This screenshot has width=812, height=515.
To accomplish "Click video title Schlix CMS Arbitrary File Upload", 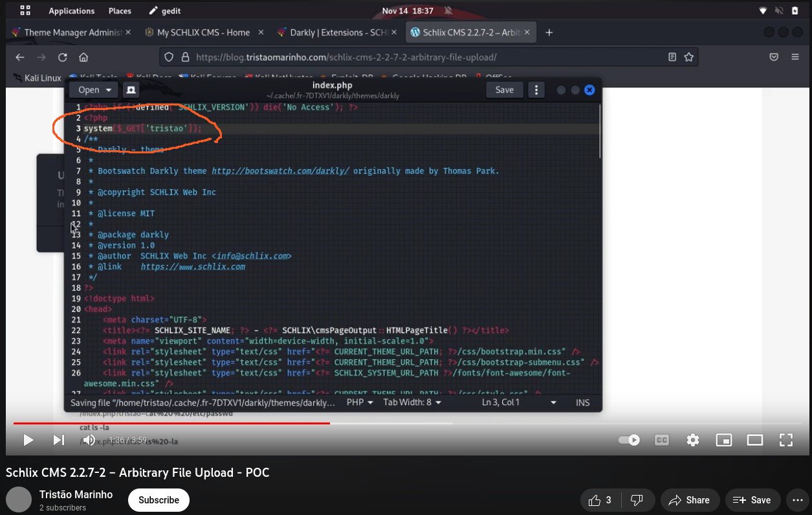I will point(137,472).
